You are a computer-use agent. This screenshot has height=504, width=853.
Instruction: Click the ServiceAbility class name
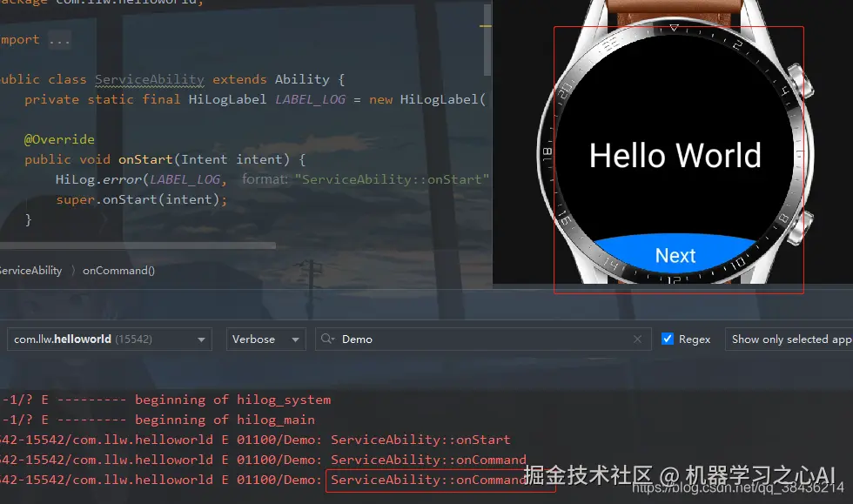(150, 79)
